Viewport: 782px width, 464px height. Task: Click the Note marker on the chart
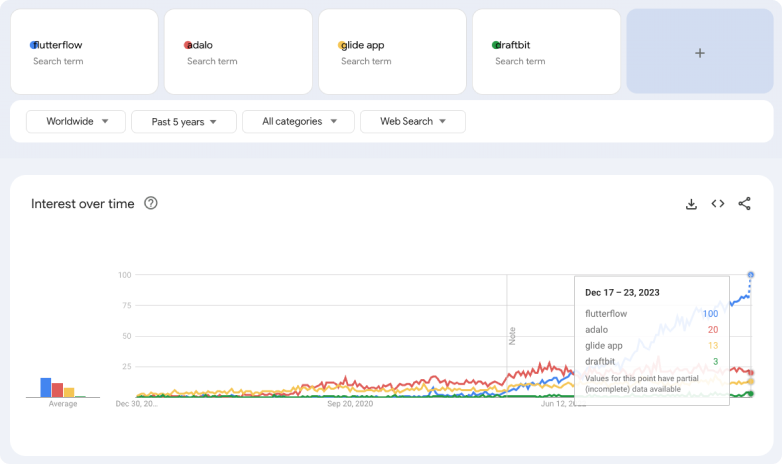tap(512, 336)
